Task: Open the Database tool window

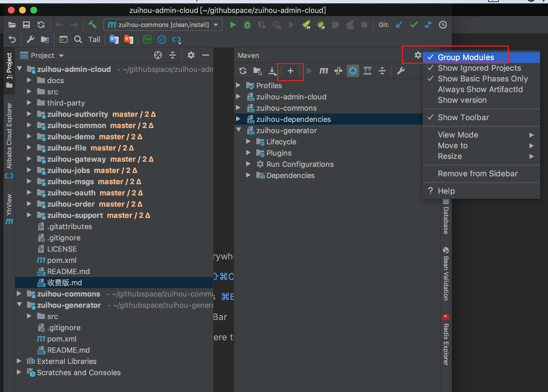Action: coord(446,216)
